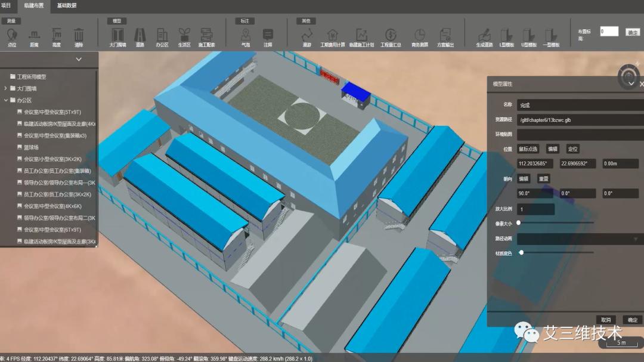Open the 项目 tab

click(6, 5)
